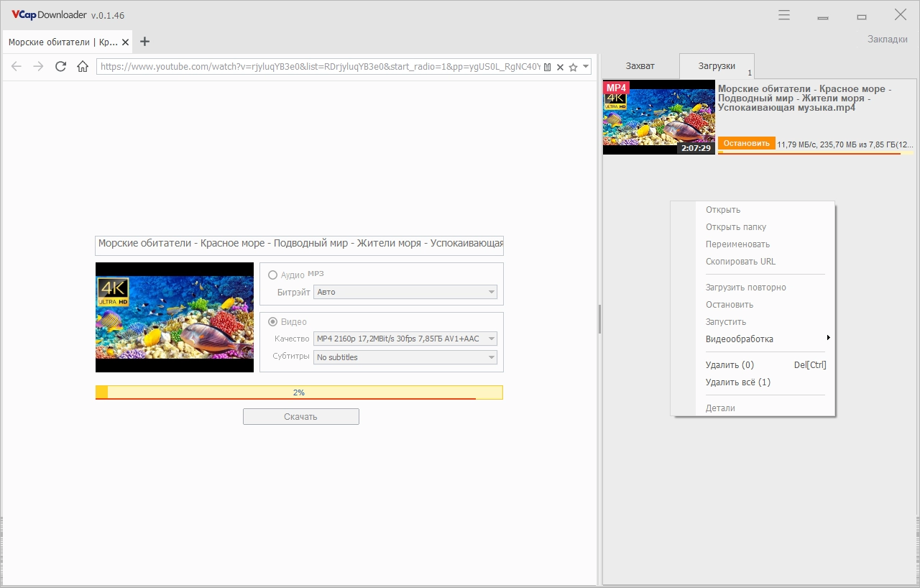
Task: Close the Морские обитатели browser tab
Action: (126, 42)
